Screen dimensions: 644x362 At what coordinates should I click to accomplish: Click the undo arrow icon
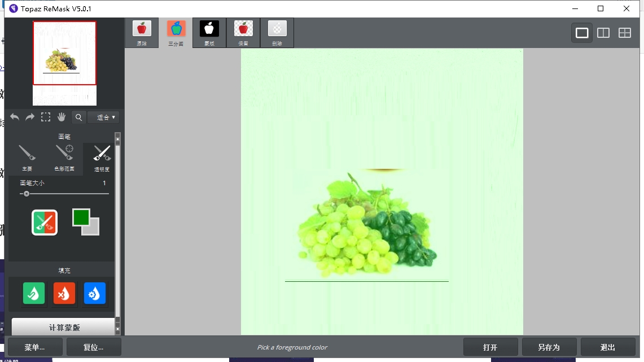14,117
